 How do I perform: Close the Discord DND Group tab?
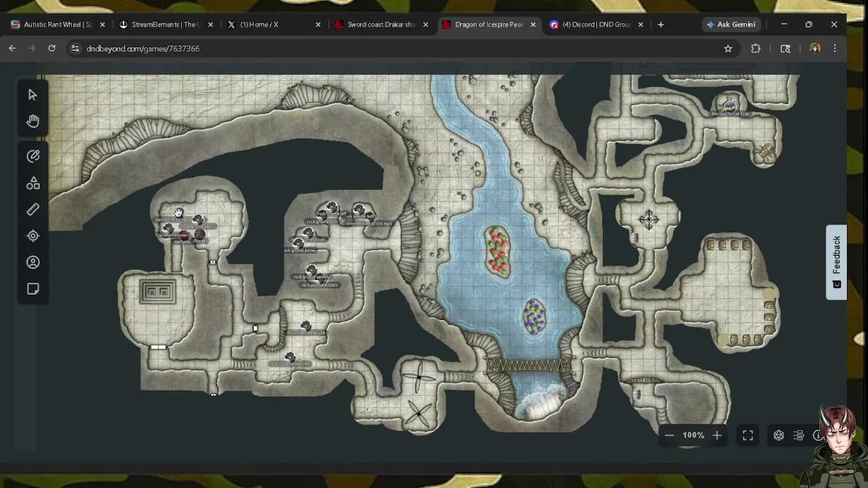(x=641, y=24)
